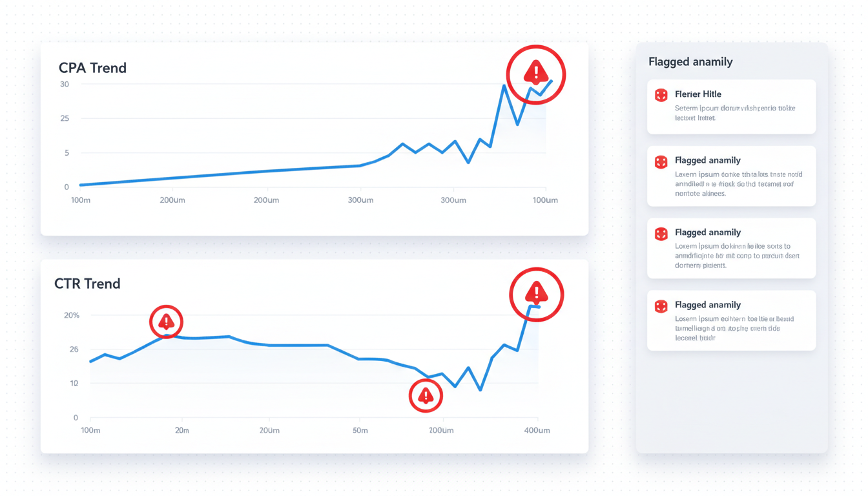Screen dimensions: 868x496
Task: Open the alert marker at the CTR Trend dip
Action: click(426, 396)
